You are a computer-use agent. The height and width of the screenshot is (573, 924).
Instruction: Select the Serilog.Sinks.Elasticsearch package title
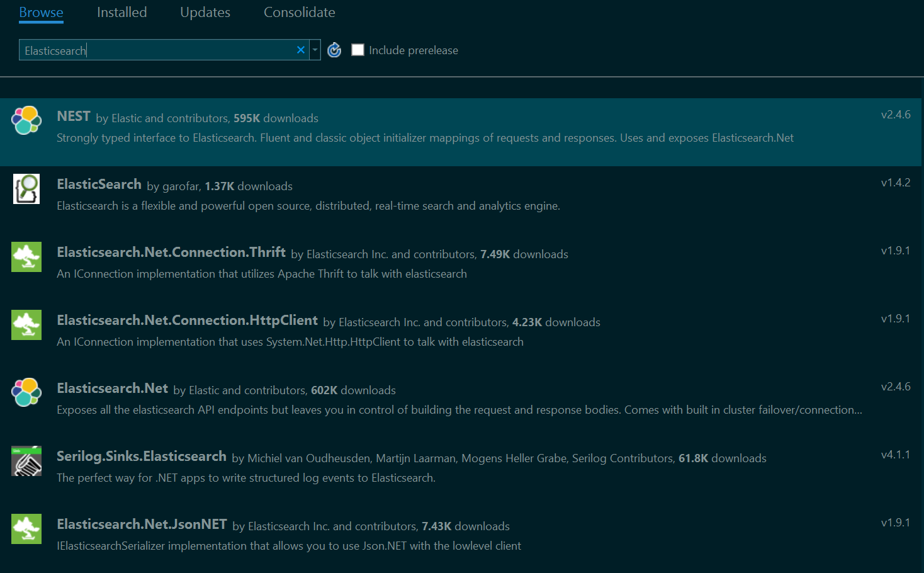click(x=142, y=457)
